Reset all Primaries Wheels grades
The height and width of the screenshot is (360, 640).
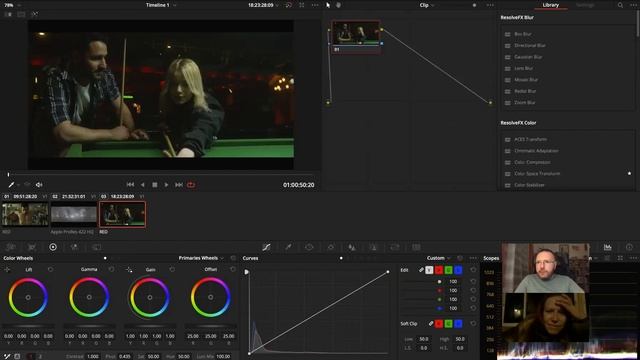(x=233, y=258)
